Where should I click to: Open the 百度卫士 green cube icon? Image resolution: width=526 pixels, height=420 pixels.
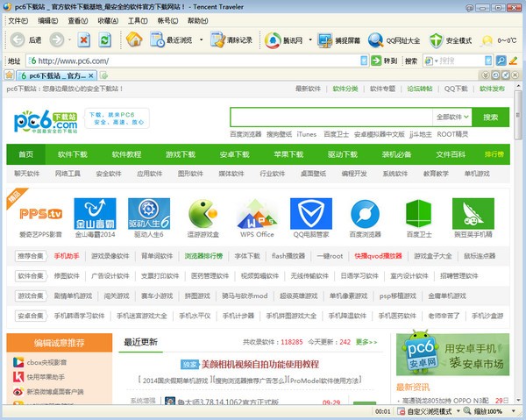(419, 214)
